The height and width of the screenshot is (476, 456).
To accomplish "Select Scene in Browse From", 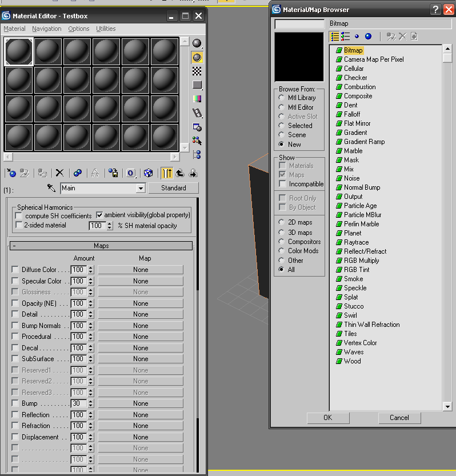I will (282, 135).
